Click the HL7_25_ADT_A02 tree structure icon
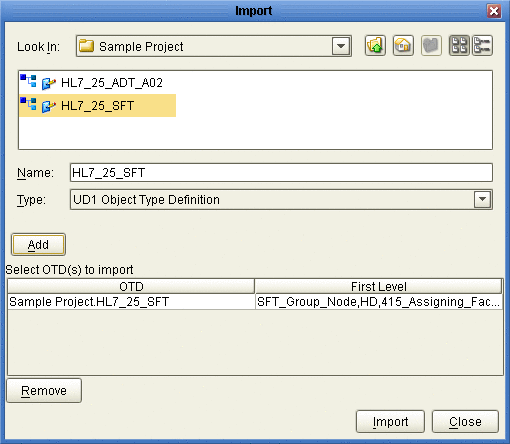Viewport: 510px width, 444px height. (28, 81)
